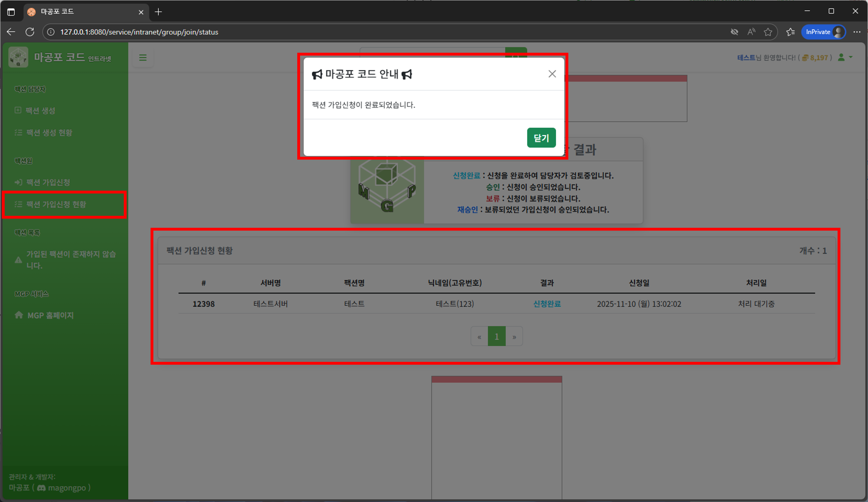Go to next page » pagination

tap(514, 337)
